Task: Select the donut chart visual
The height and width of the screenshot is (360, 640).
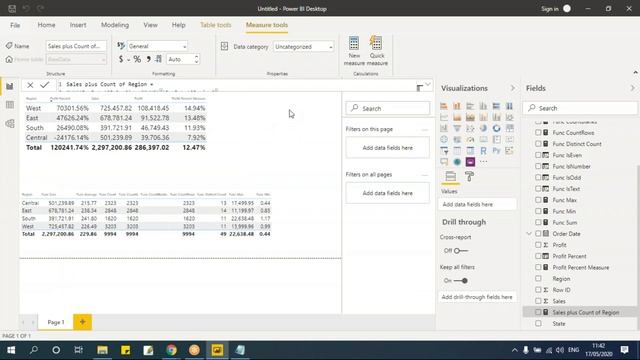Action: click(x=496, y=129)
